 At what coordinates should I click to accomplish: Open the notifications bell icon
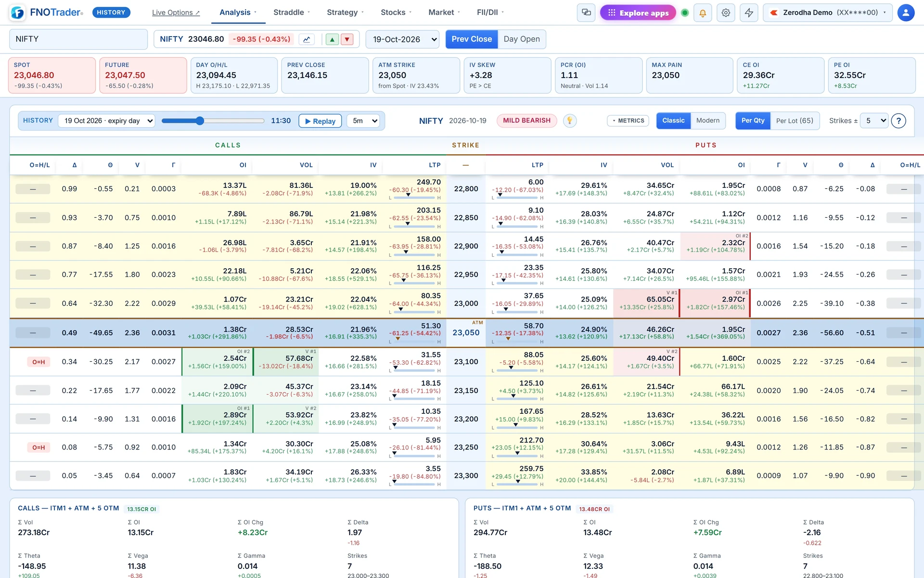click(703, 13)
